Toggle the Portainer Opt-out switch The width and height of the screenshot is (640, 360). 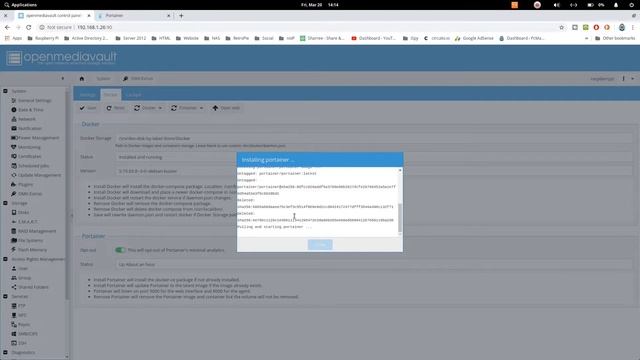(120, 250)
